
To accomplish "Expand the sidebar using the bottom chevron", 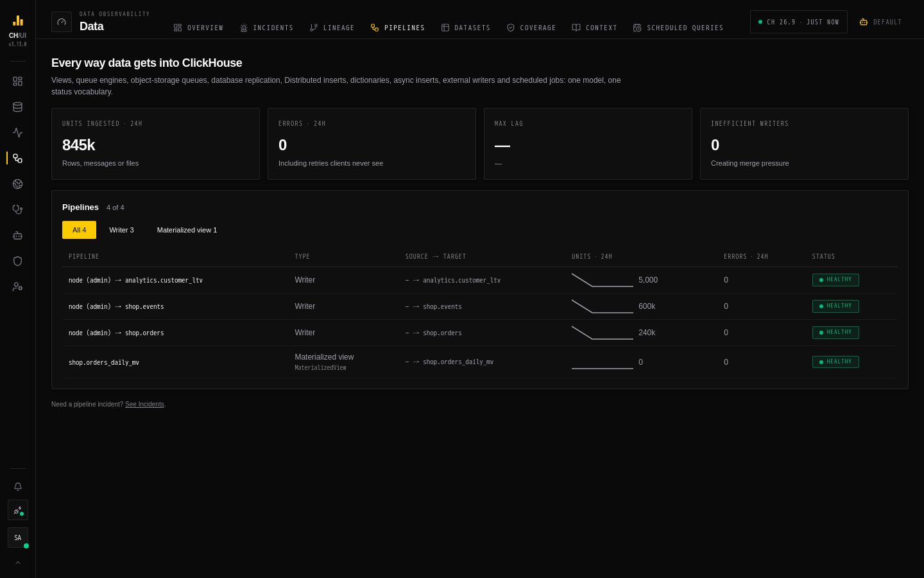I will [18, 563].
